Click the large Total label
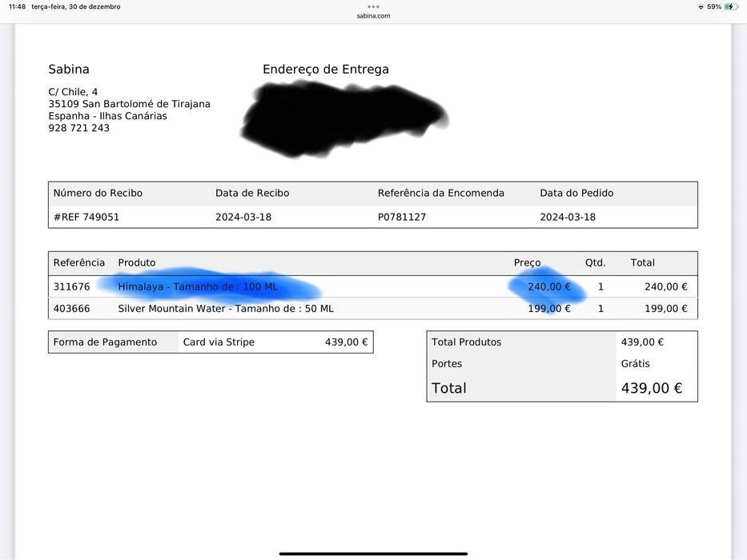747x560 pixels. [x=449, y=388]
